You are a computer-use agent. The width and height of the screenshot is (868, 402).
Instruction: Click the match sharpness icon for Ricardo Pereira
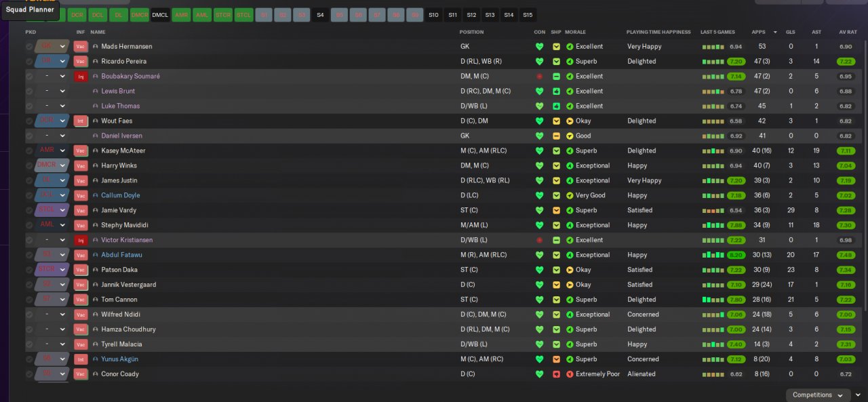click(556, 62)
